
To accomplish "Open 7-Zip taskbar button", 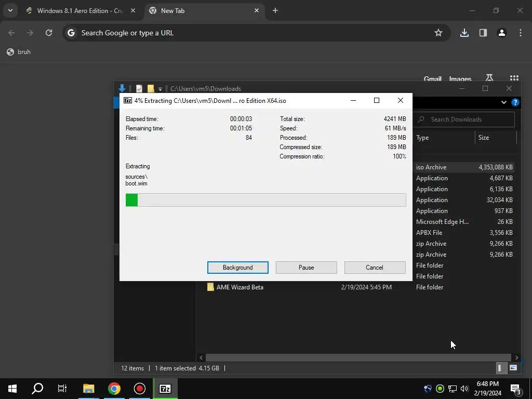I will click(x=165, y=389).
